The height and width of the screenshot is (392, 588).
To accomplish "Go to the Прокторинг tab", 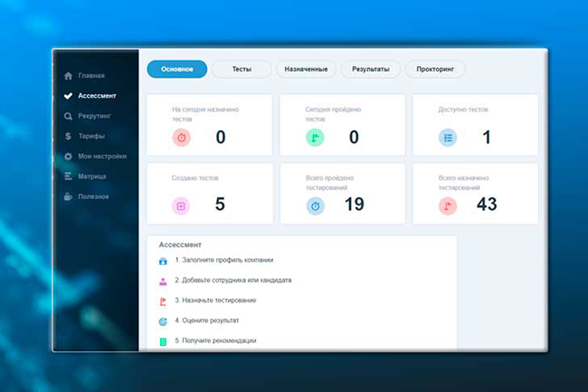I will pyautogui.click(x=435, y=69).
